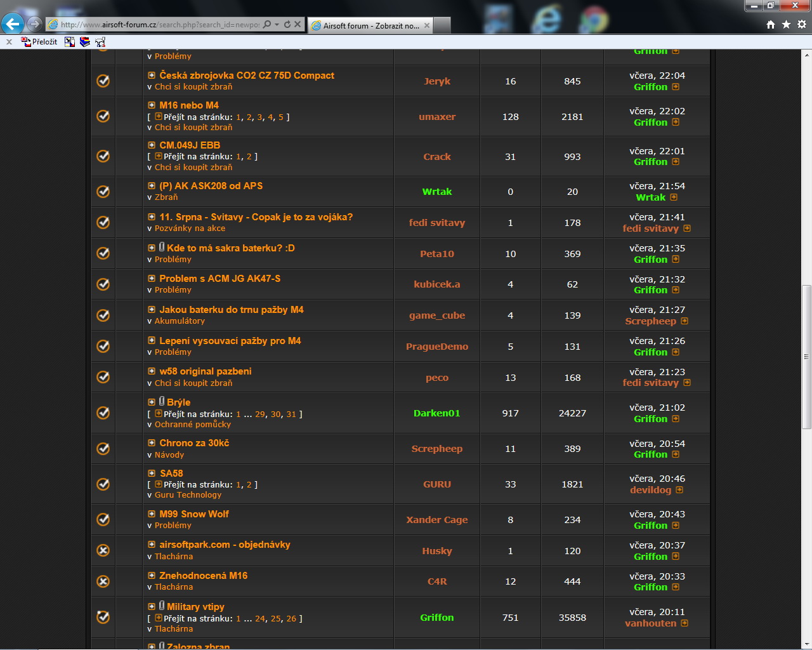Click the Přeložit translate toolbar button
This screenshot has height=650, width=812.
(x=39, y=42)
